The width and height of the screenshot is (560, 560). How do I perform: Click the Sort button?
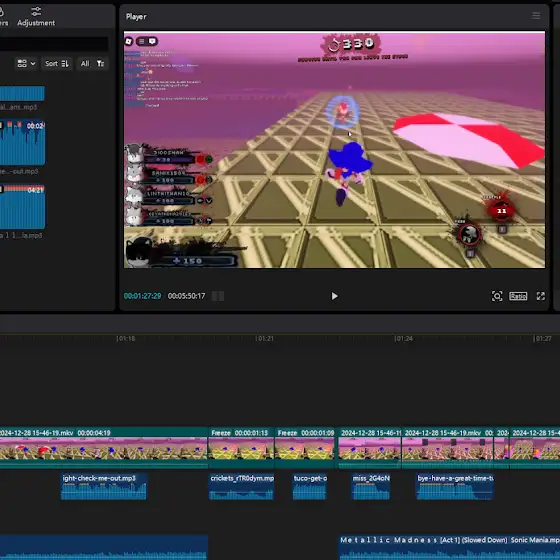[x=57, y=64]
